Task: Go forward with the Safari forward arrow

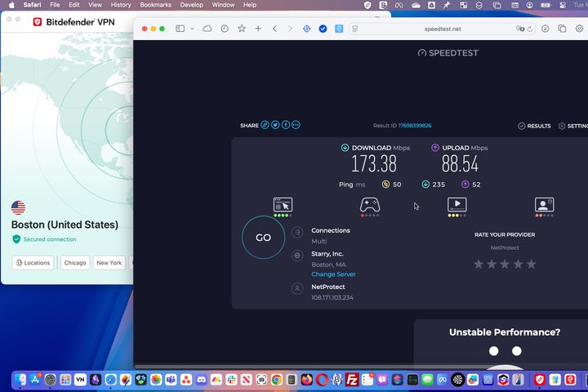Action: [x=290, y=29]
